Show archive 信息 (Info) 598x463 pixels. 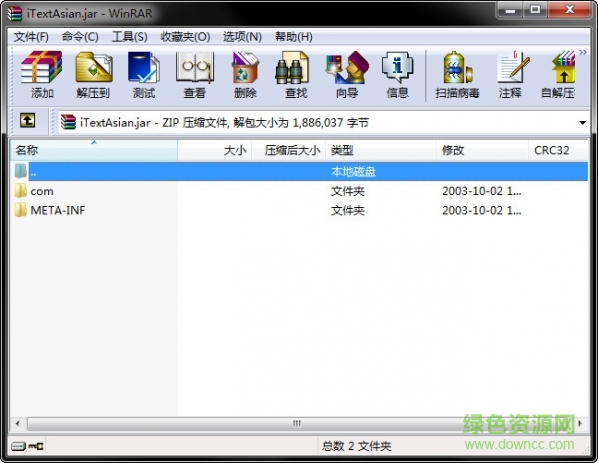pos(397,76)
